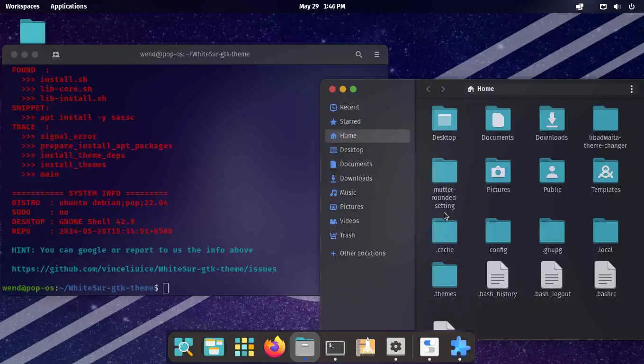The width and height of the screenshot is (644, 364).
Task: Open the power menu icon
Action: [x=631, y=6]
